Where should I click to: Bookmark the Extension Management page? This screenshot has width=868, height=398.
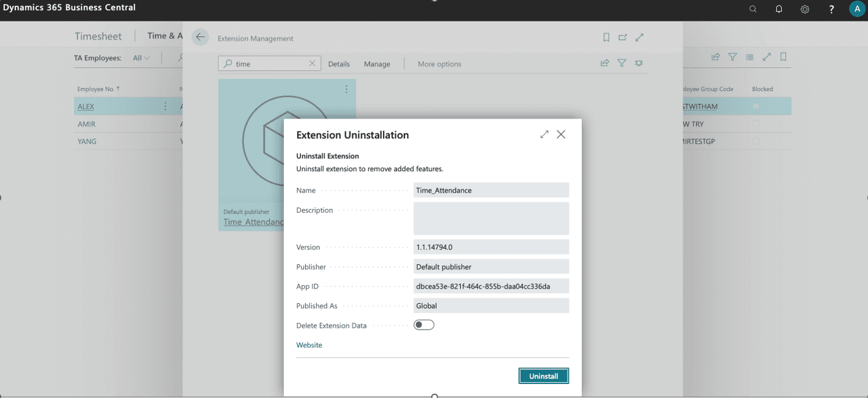606,37
